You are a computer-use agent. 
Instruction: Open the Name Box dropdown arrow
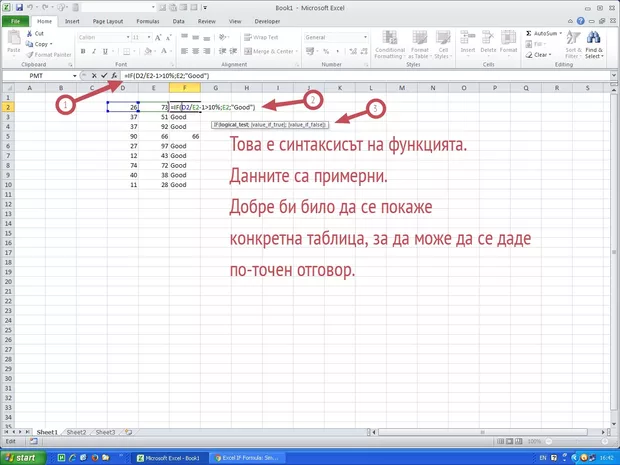[x=74, y=76]
